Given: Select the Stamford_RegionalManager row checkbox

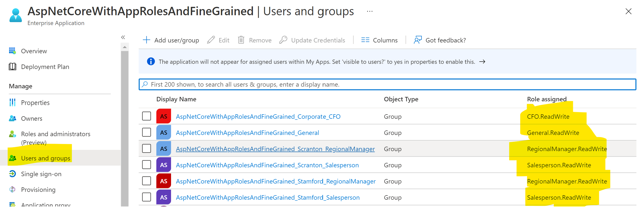Looking at the screenshot, I should (x=146, y=181).
